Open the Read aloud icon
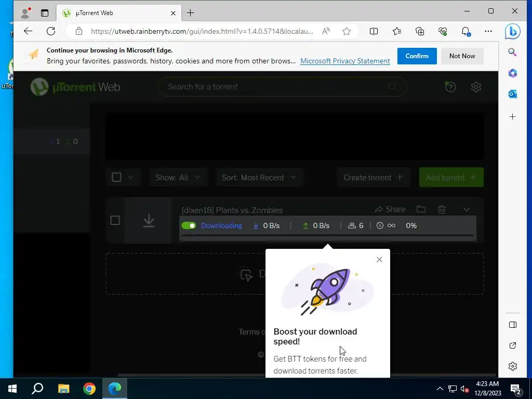 326,31
